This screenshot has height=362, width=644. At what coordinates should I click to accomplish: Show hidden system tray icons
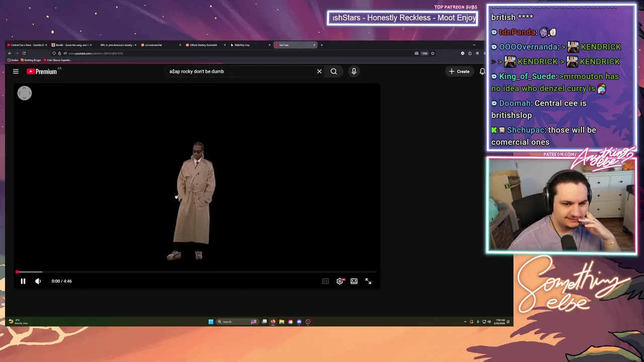pyautogui.click(x=465, y=322)
